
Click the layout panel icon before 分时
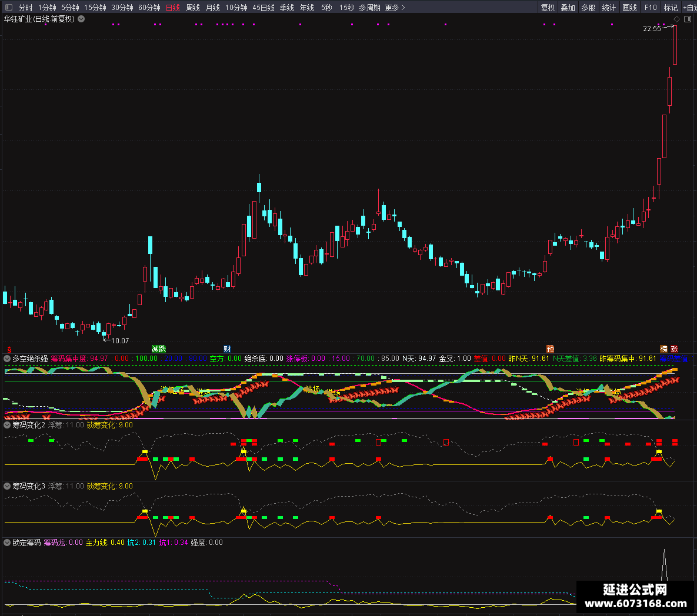point(9,7)
